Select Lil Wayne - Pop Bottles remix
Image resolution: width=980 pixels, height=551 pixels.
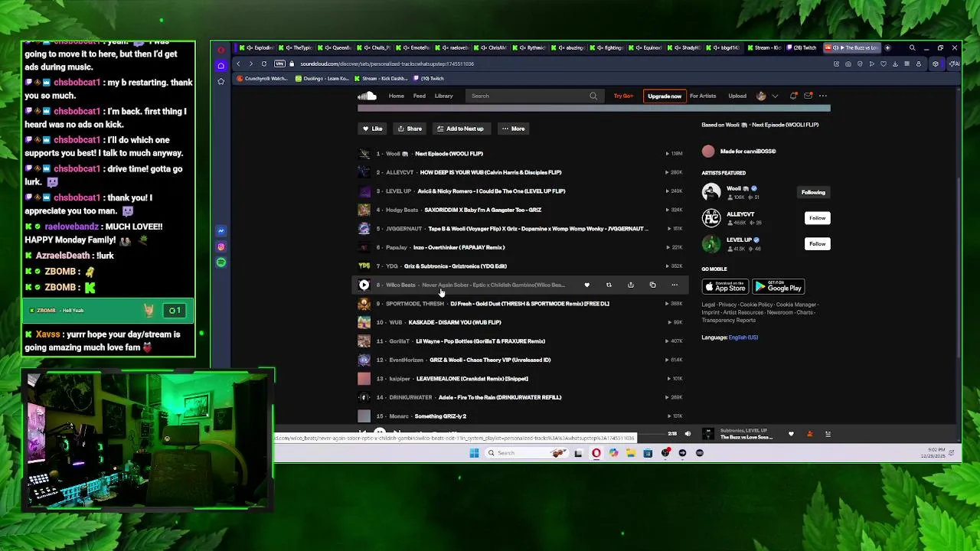point(480,341)
